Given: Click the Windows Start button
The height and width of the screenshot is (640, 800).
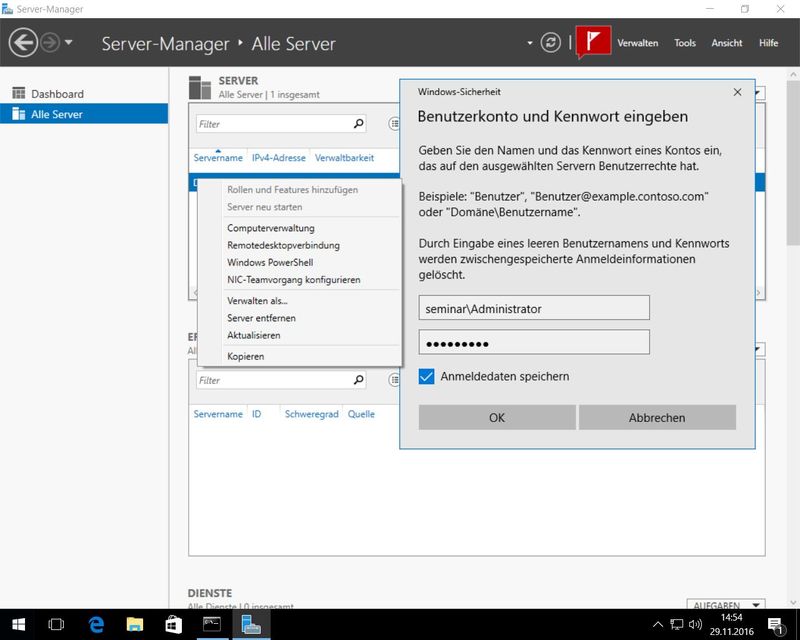Looking at the screenshot, I should pos(18,625).
